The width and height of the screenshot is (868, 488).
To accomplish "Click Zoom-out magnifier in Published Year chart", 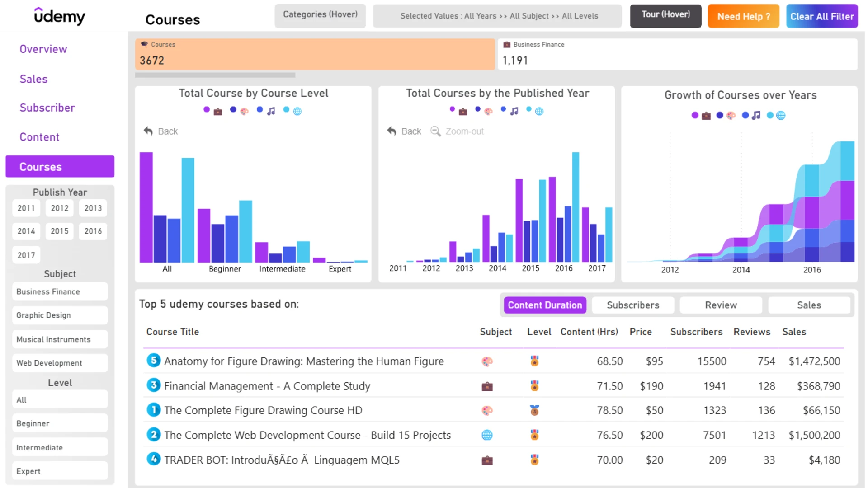I will click(435, 131).
